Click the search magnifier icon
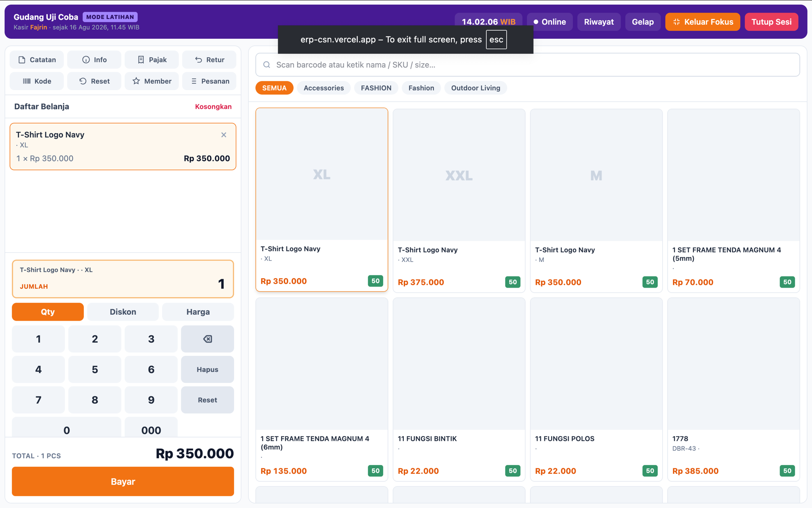 point(267,65)
